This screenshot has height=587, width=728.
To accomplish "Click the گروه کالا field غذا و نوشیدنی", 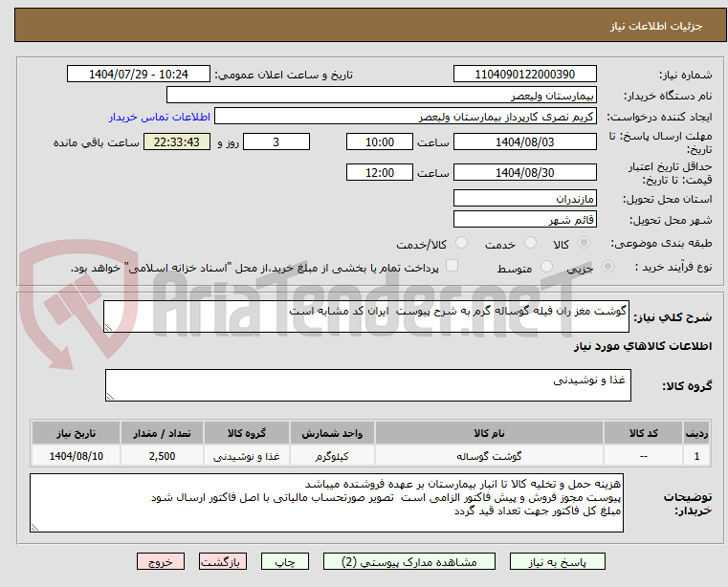I will (367, 385).
